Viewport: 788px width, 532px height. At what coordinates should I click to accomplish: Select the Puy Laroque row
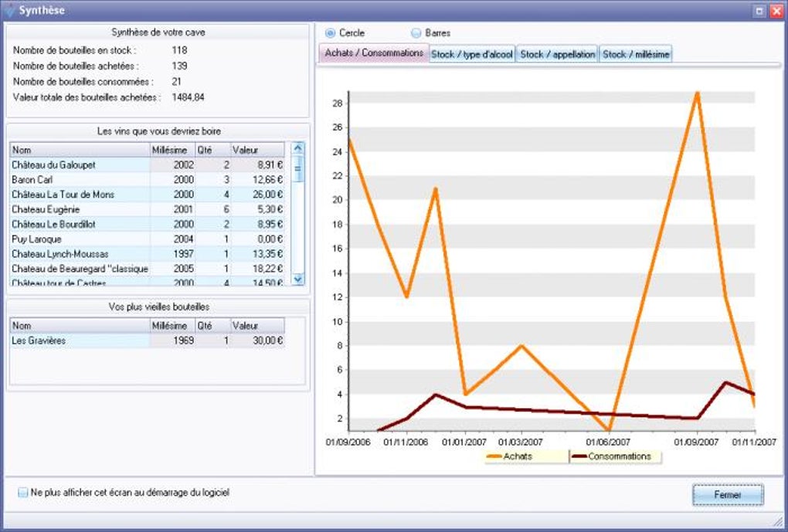tap(148, 239)
